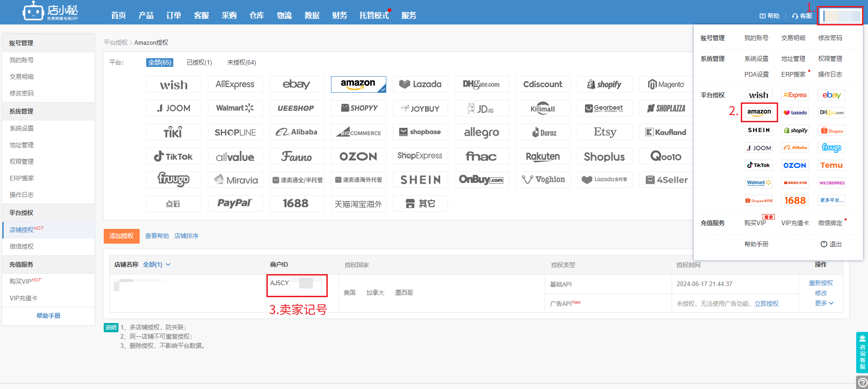Open the 财务 top menu
This screenshot has width=868, height=389.
pyautogui.click(x=340, y=15)
